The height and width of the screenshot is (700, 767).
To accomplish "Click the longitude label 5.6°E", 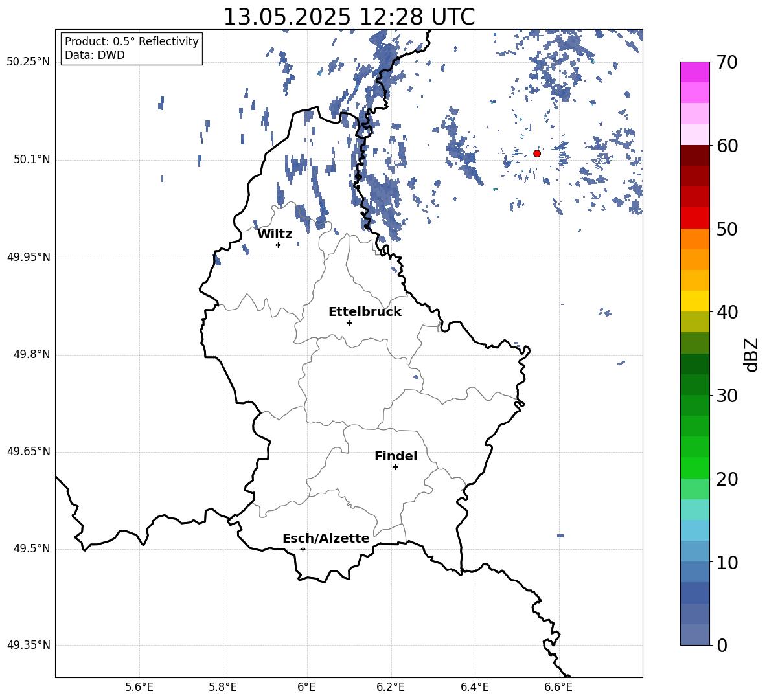I will point(139,687).
